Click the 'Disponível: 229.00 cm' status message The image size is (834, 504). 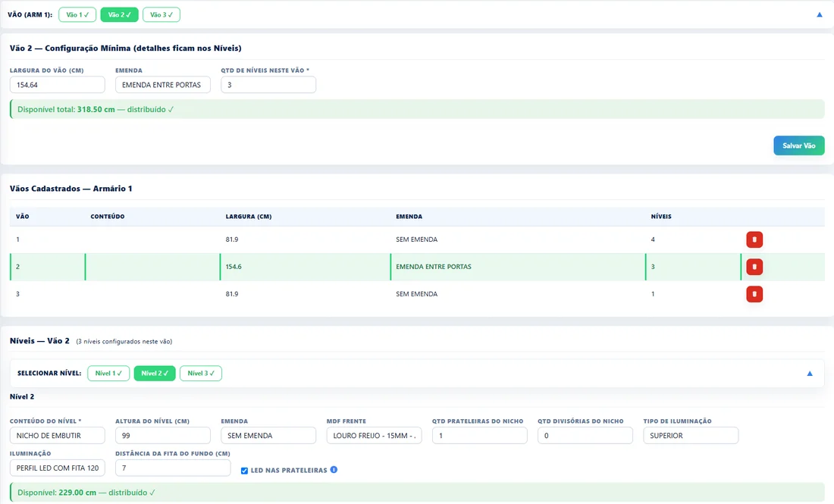pos(417,493)
